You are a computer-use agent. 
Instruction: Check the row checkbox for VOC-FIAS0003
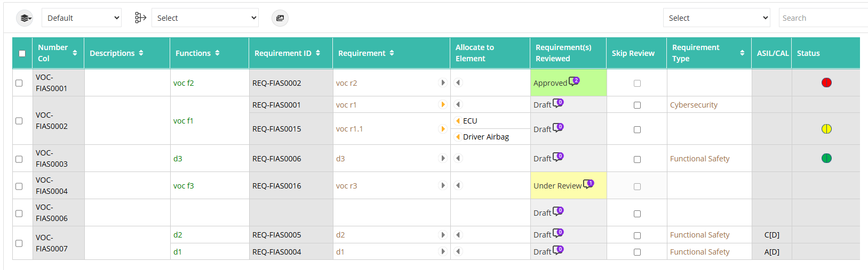[x=19, y=159]
